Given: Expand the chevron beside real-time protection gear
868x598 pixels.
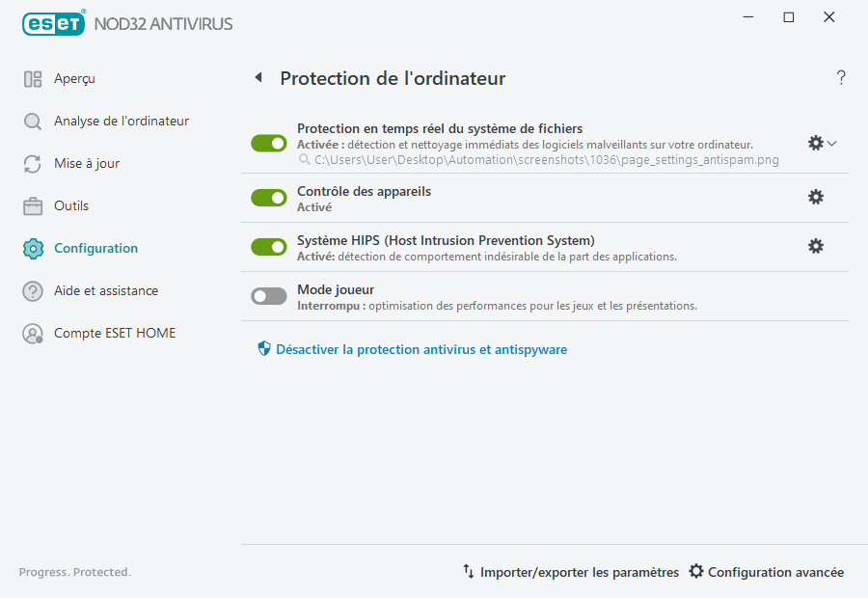Looking at the screenshot, I should click(831, 143).
